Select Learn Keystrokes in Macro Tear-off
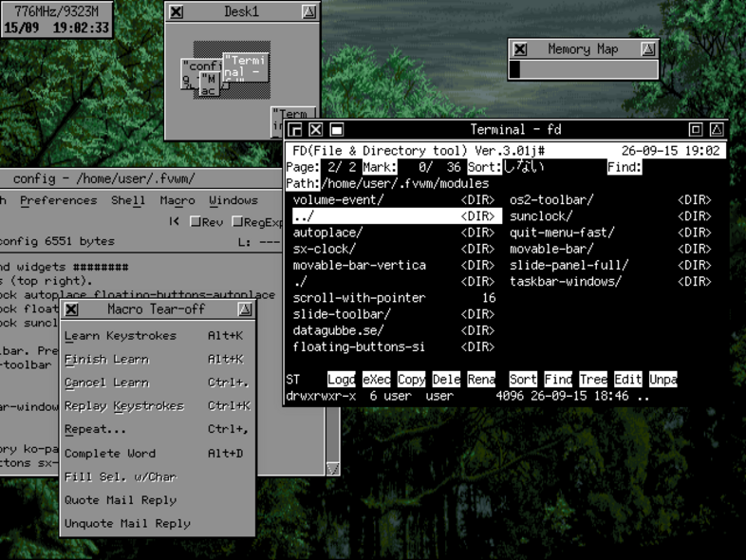This screenshot has width=746, height=560. click(158, 336)
